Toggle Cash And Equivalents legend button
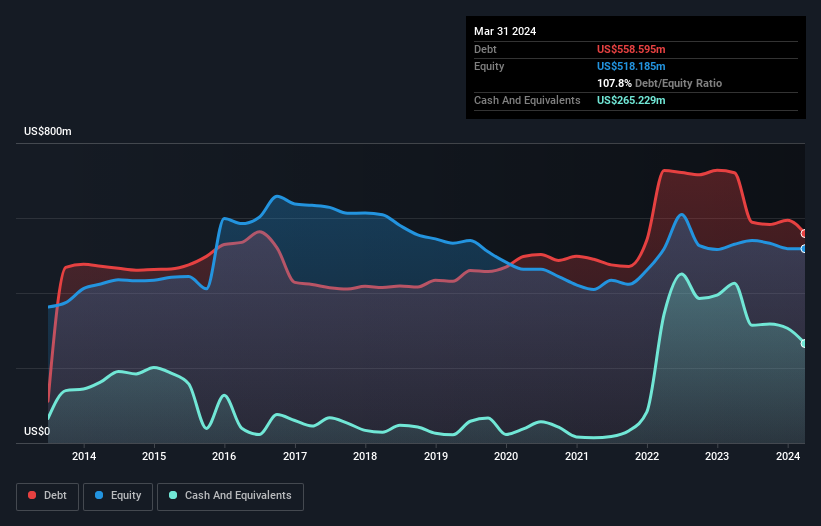The width and height of the screenshot is (821, 526). (x=230, y=496)
